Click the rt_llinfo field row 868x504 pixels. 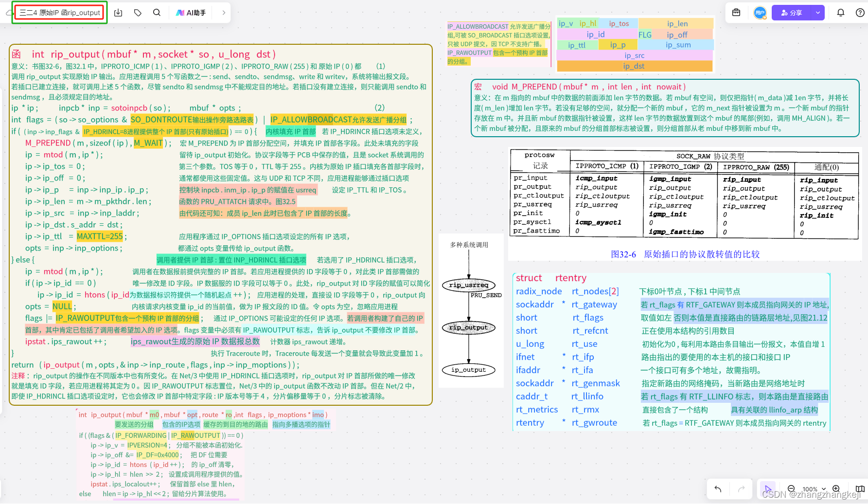[672, 396]
